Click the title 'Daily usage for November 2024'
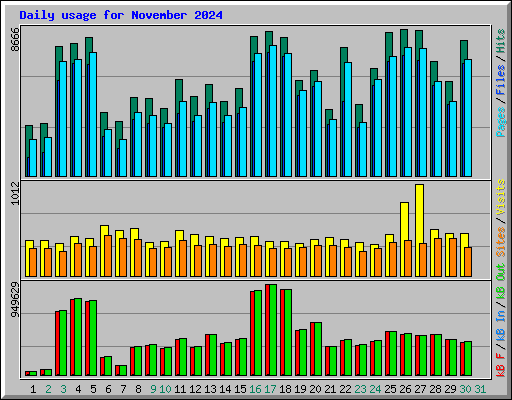 (121, 15)
